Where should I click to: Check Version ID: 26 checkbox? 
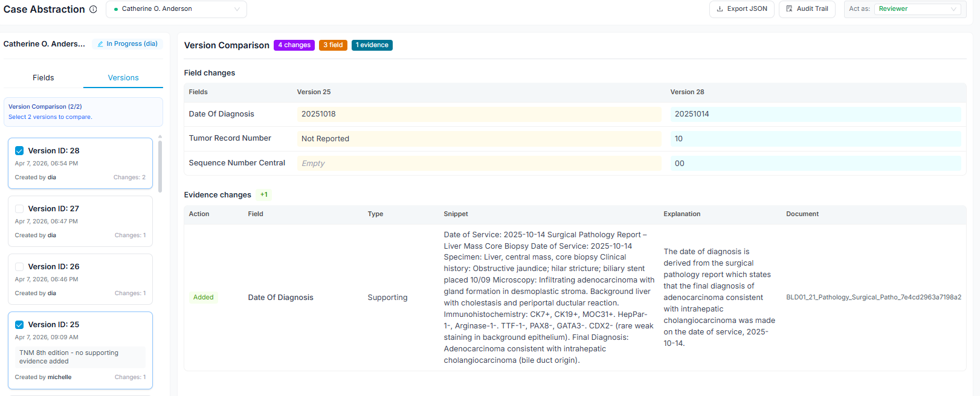pos(19,267)
